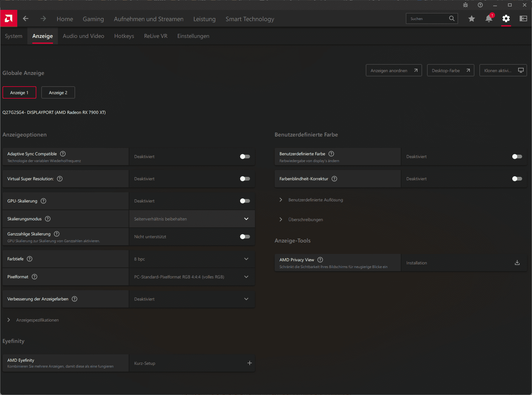Enable Benutzerdefinierte Farbe toggle

pyautogui.click(x=517, y=157)
